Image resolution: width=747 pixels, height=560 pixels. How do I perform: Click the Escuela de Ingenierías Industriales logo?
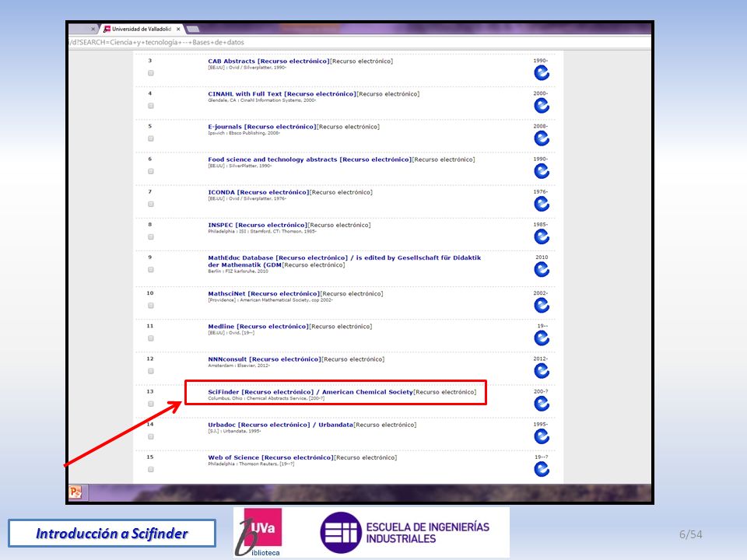tap(405, 533)
